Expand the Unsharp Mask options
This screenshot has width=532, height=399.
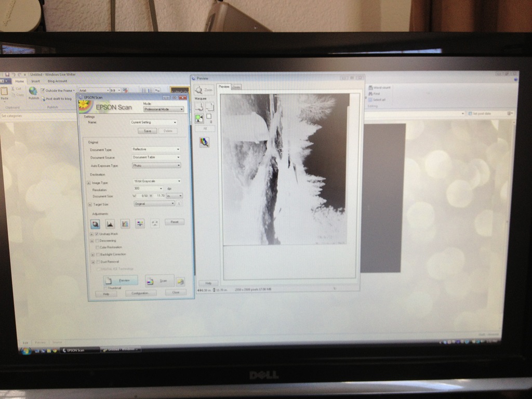coord(91,234)
